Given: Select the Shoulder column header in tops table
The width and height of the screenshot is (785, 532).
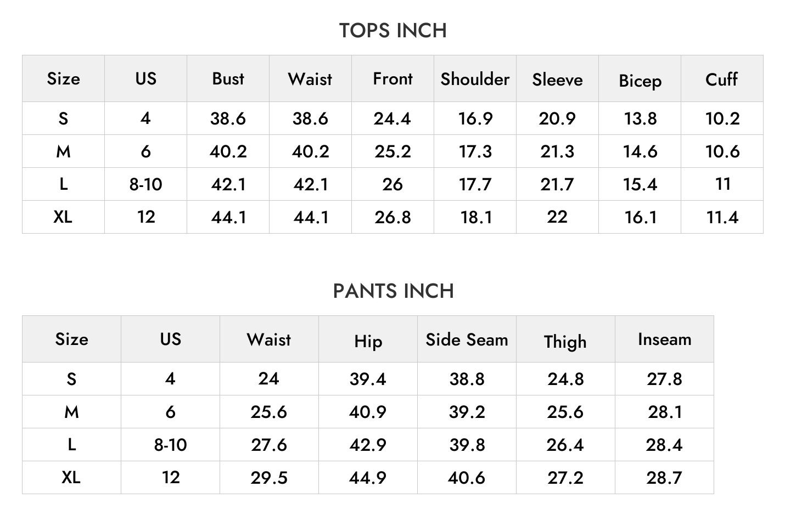Looking at the screenshot, I should (x=475, y=79).
